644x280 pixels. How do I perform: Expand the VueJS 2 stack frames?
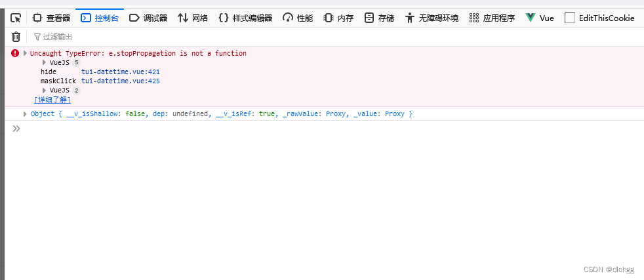pyautogui.click(x=45, y=90)
